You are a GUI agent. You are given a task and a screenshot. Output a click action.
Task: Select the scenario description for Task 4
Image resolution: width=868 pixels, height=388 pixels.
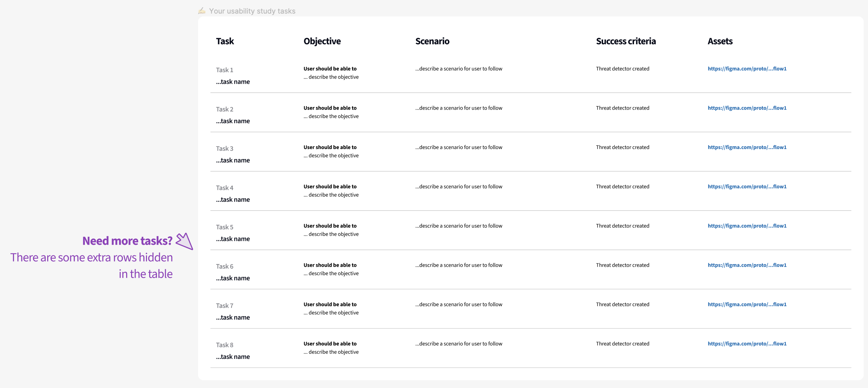(x=459, y=187)
